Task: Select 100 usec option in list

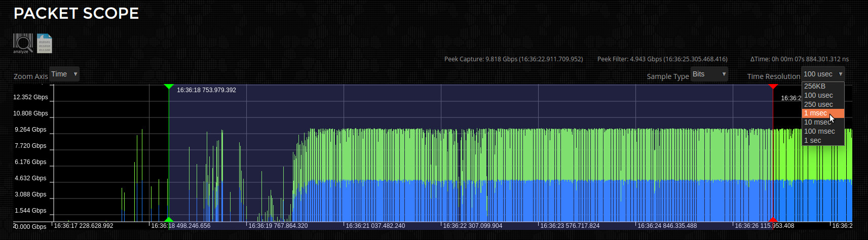Action: click(x=823, y=95)
